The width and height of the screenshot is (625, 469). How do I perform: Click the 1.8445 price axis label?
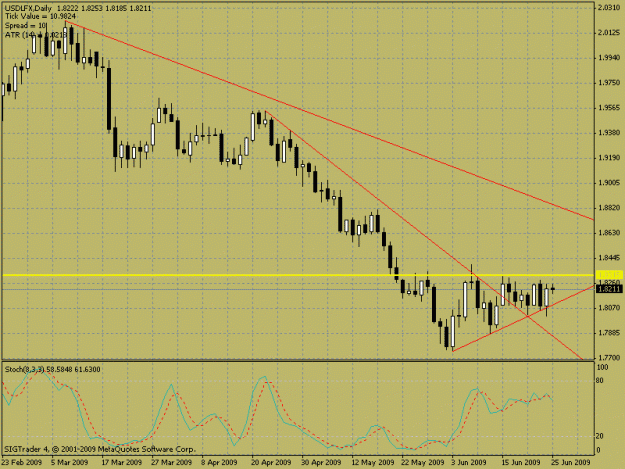pyautogui.click(x=609, y=258)
